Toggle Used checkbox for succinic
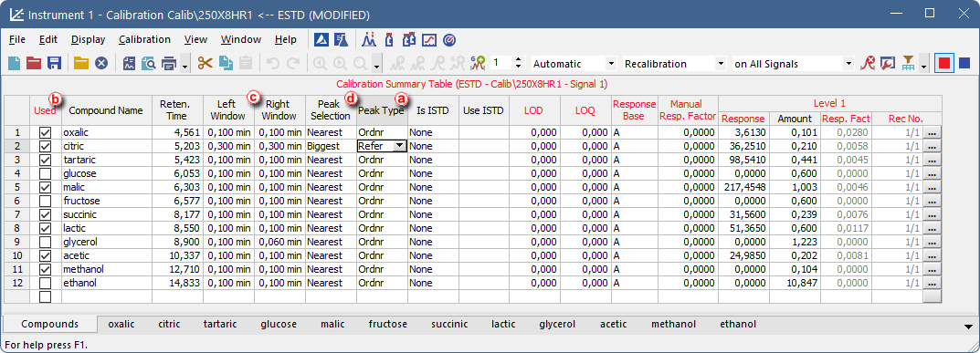This screenshot has height=353, width=980. tap(45, 214)
